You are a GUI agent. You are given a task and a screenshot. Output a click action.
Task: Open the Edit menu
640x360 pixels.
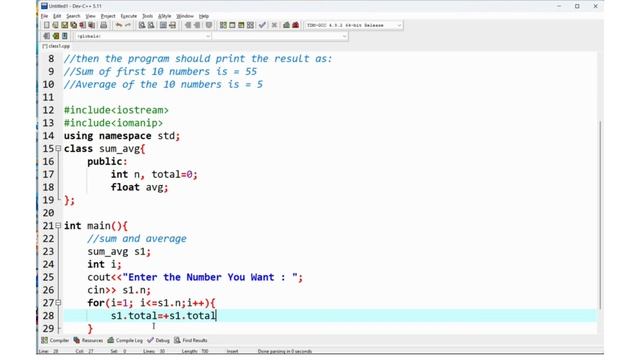(57, 16)
